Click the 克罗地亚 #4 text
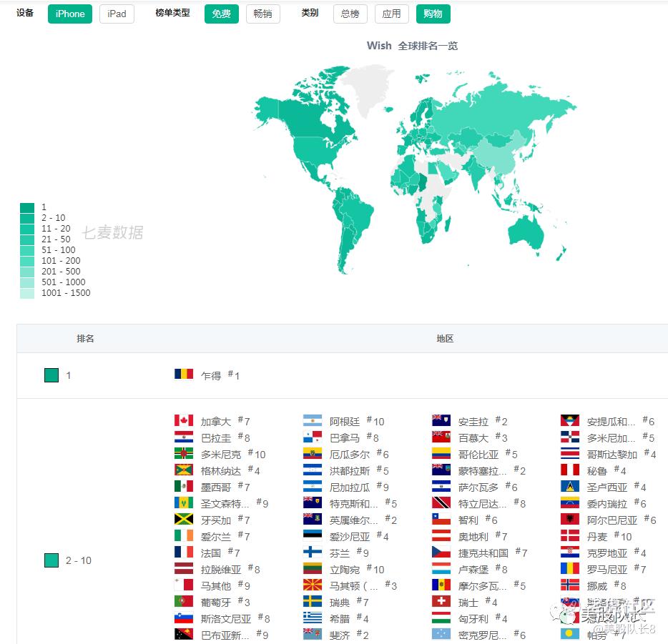This screenshot has height=644, width=668. coord(617,553)
